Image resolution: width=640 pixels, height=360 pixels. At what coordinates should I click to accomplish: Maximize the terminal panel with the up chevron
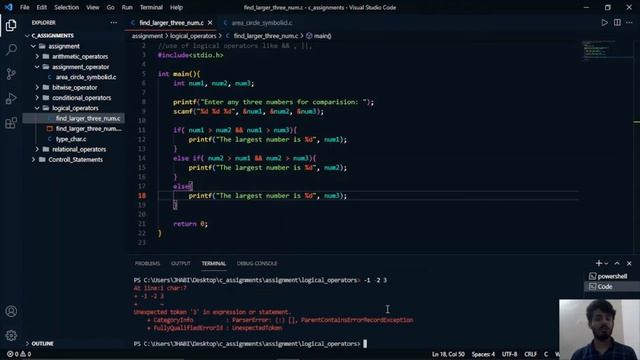point(617,263)
